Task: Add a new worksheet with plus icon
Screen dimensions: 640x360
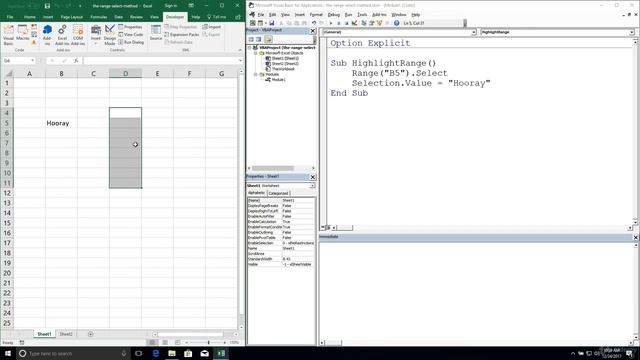Action: coord(91,334)
